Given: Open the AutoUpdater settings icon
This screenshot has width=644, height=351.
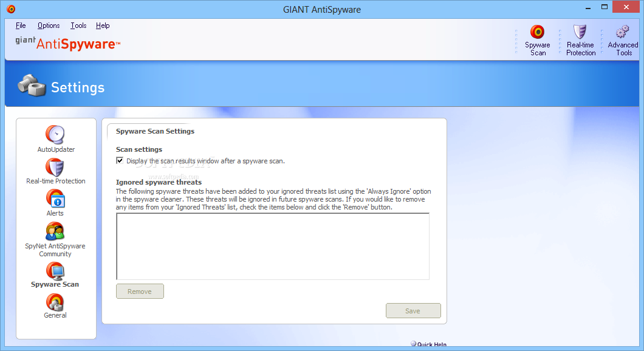Looking at the screenshot, I should pos(55,134).
